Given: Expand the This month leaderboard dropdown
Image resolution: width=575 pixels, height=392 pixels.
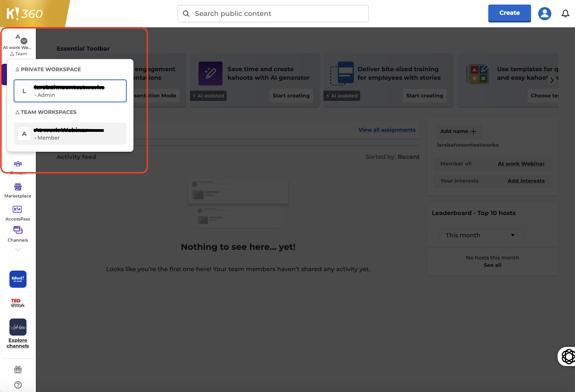Looking at the screenshot, I should pos(481,235).
